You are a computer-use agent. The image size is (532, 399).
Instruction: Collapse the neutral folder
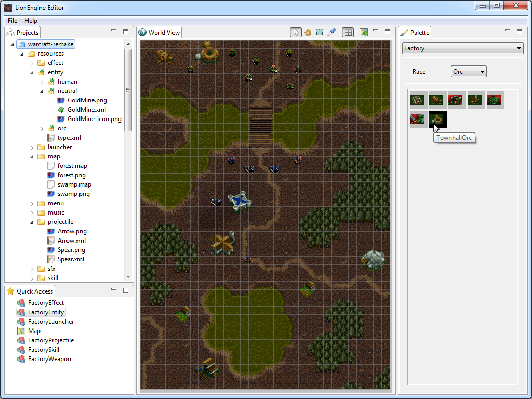click(x=42, y=91)
